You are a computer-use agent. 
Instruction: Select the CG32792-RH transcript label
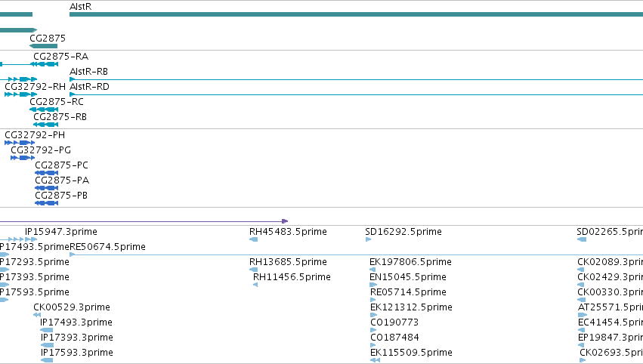coord(35,87)
